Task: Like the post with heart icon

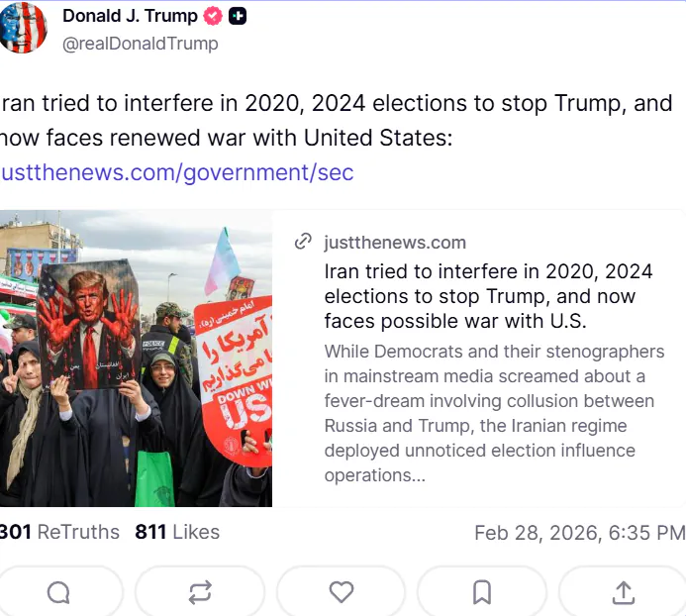Action: point(342,592)
